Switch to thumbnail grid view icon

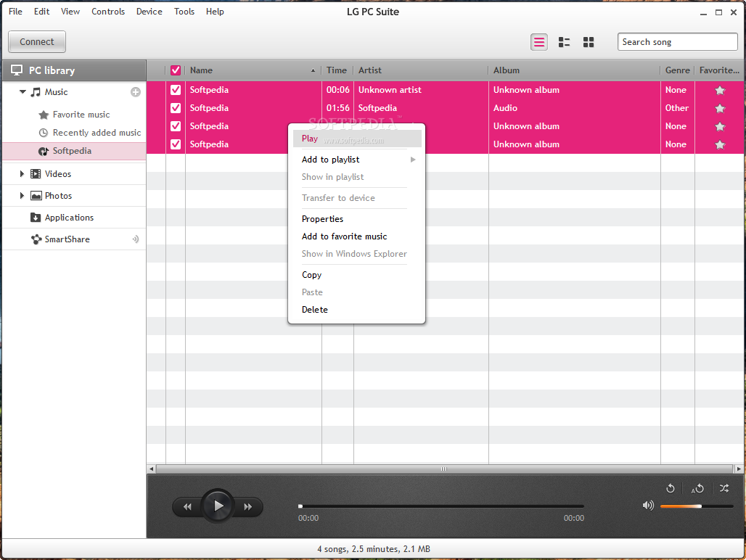point(589,42)
